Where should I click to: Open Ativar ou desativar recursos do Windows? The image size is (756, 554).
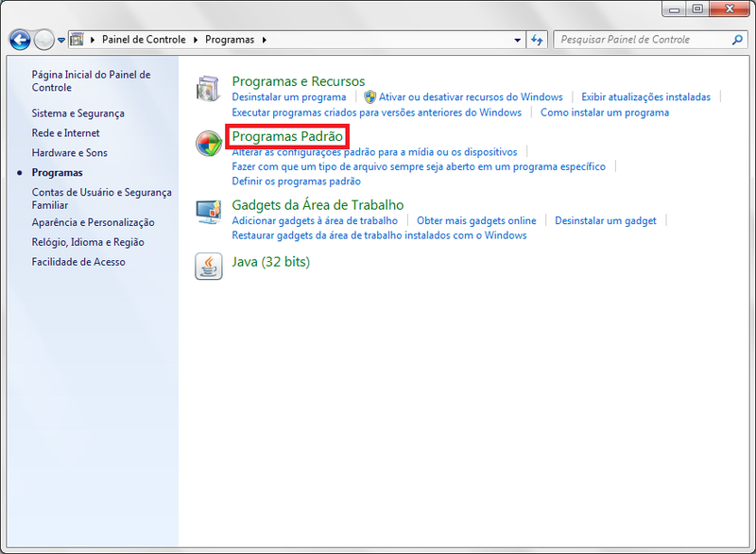tap(470, 97)
